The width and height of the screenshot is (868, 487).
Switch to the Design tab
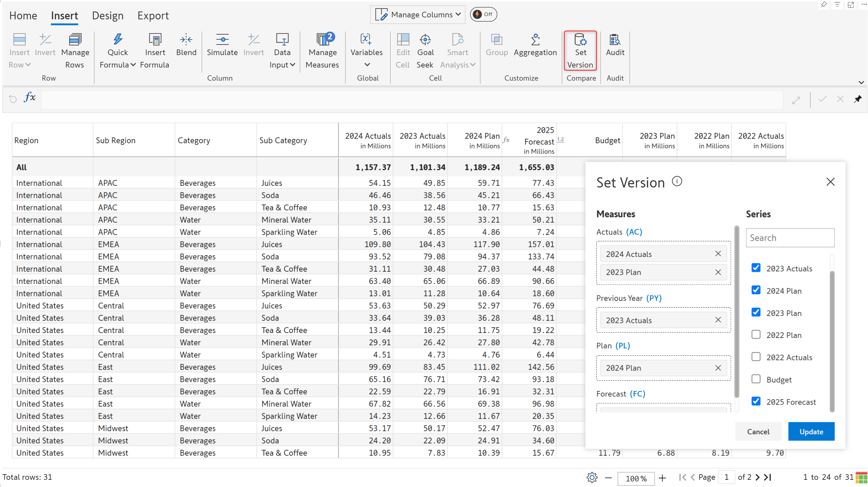pyautogui.click(x=108, y=15)
